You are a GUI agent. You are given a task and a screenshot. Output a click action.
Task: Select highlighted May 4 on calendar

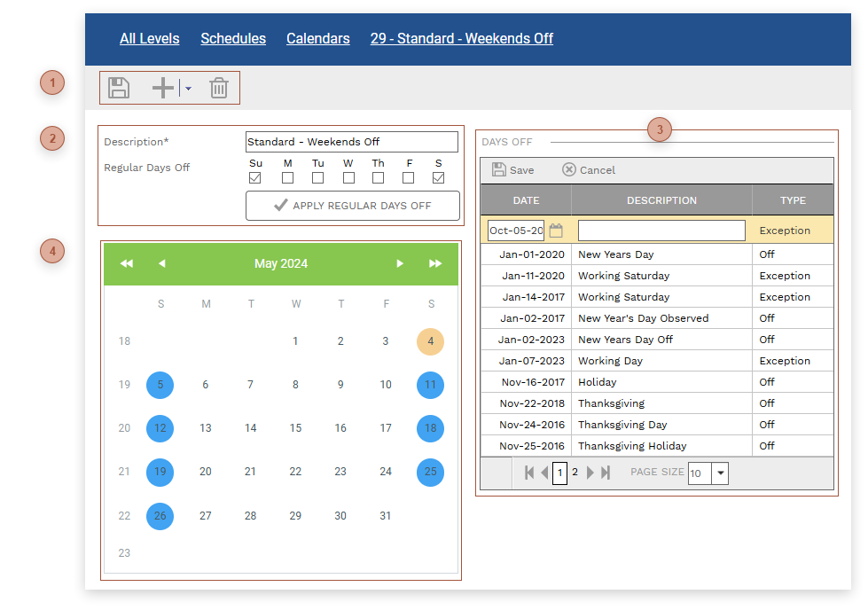(430, 341)
